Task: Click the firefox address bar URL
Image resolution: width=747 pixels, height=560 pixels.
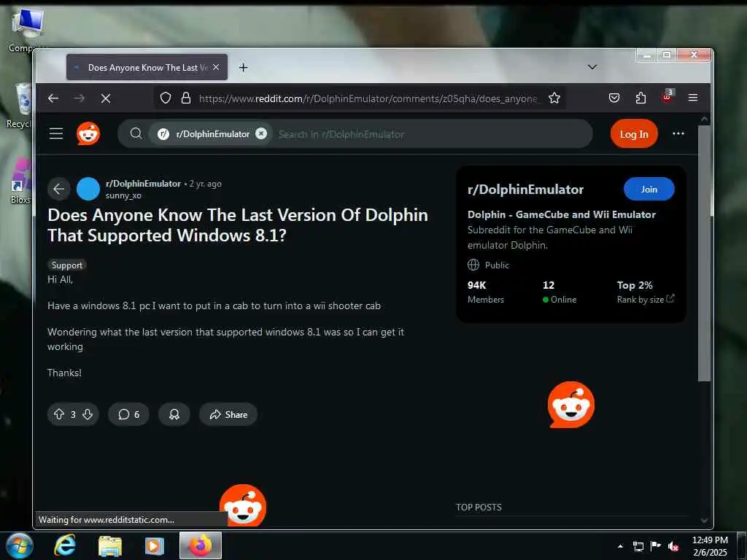Action: point(368,98)
